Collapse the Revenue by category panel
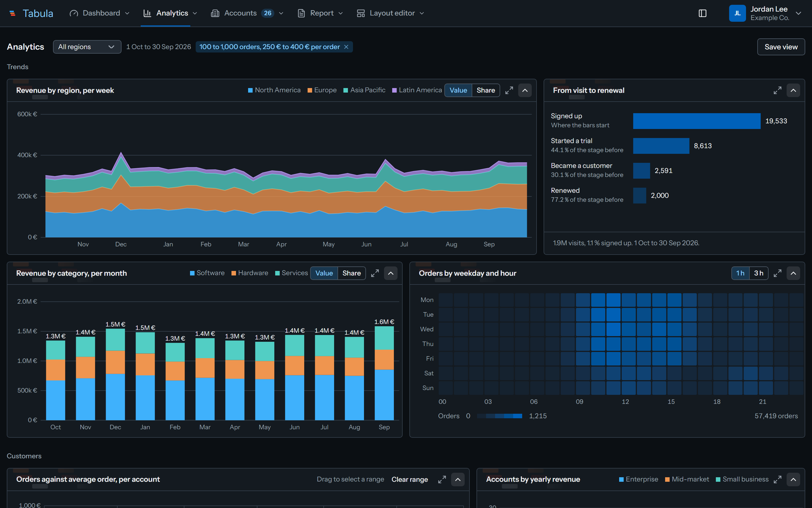812x508 pixels. tap(390, 273)
